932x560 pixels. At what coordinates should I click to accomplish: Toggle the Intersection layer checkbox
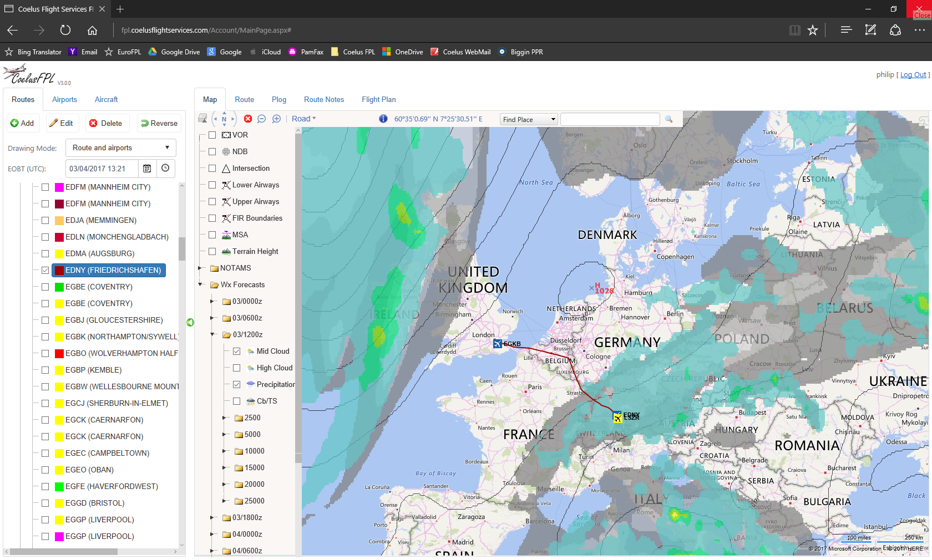pos(212,168)
